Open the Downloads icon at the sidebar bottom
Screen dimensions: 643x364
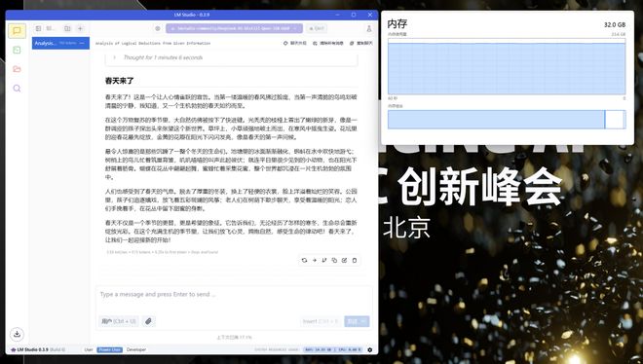(17, 334)
